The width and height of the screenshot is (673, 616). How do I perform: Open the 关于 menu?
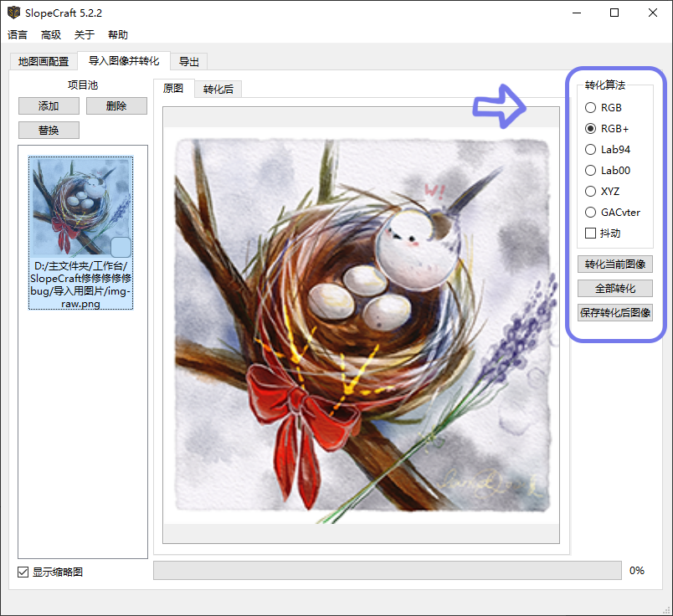[85, 35]
